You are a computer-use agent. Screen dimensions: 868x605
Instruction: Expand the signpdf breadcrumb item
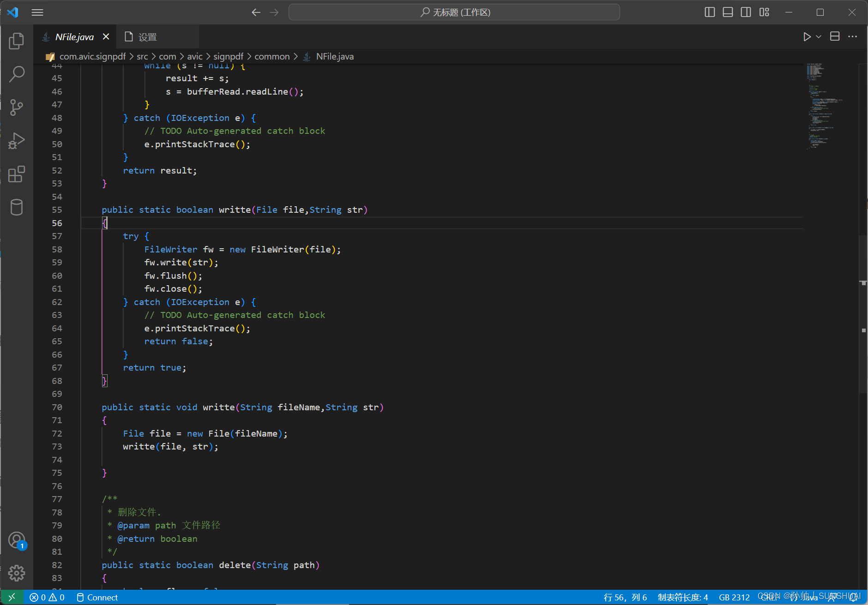tap(228, 56)
